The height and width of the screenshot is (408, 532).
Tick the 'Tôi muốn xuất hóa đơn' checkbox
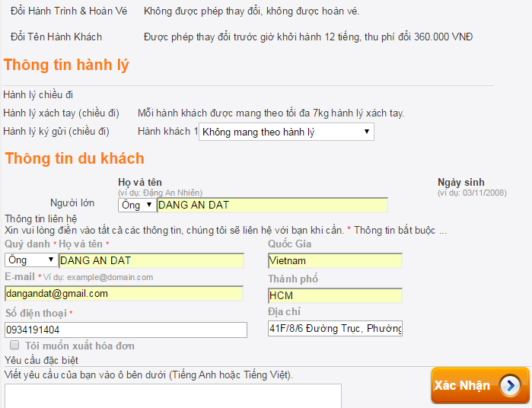coord(14,346)
